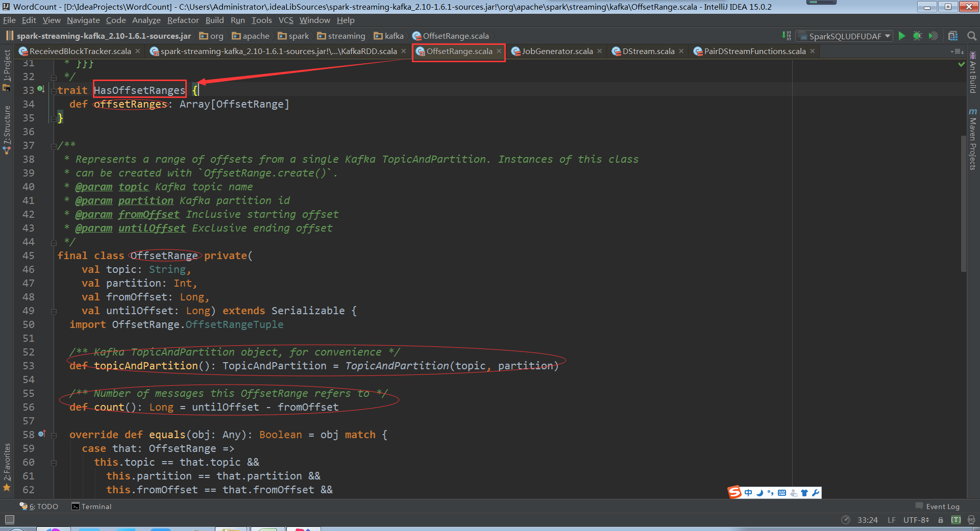Open the UTF-8 file encoding selector
The width and height of the screenshot is (980, 531).
click(x=916, y=520)
